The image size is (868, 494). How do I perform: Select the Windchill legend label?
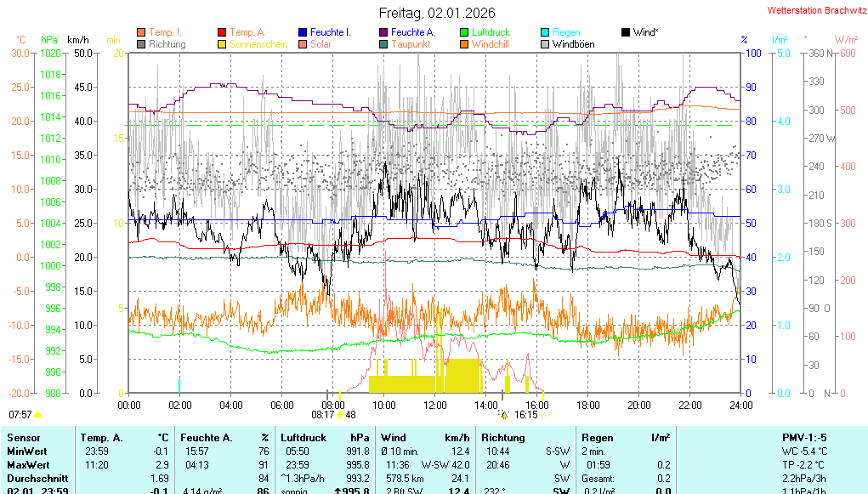(x=491, y=44)
